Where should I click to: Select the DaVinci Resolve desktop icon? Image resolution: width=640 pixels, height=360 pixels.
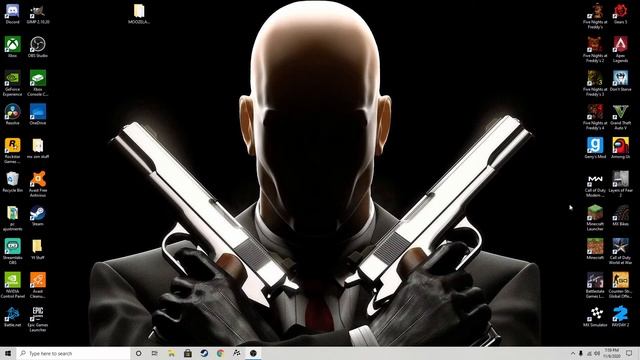(x=12, y=114)
